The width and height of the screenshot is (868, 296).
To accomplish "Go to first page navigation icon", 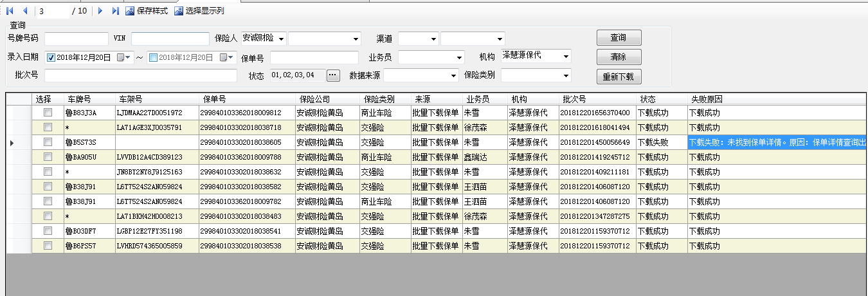I will click(x=10, y=11).
